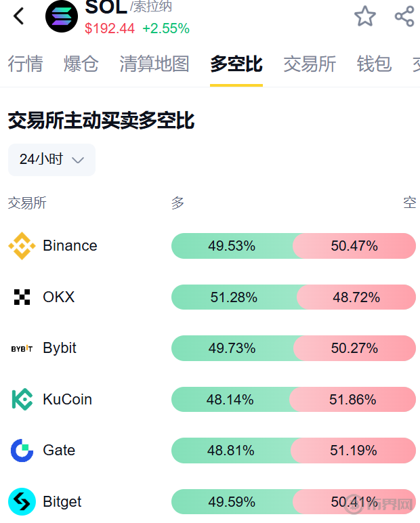Switch to the 行情 tab
Image resolution: width=420 pixels, height=523 pixels.
coord(25,64)
